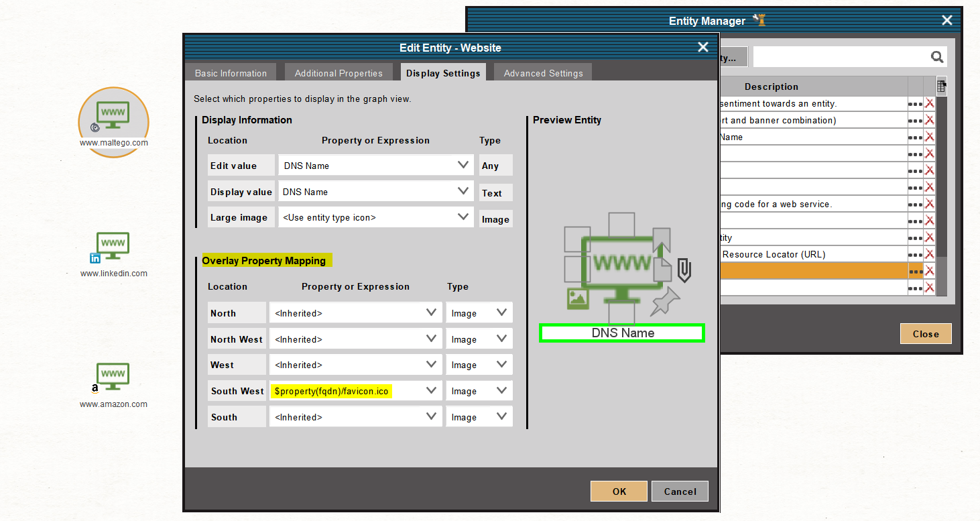This screenshot has height=521, width=980.
Task: Click the 'Any' type box for Edit value
Action: tap(496, 165)
